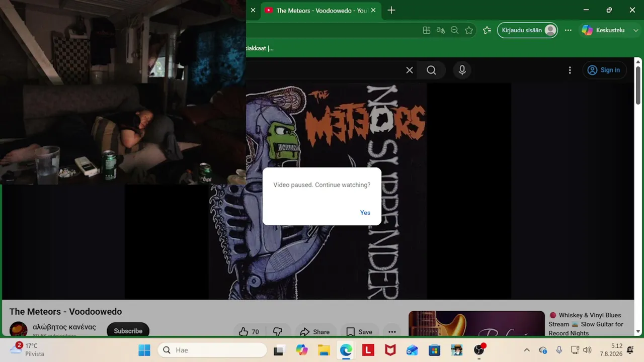Image resolution: width=644 pixels, height=362 pixels.
Task: Open the zoom indicator in the address bar
Action: [x=455, y=30]
